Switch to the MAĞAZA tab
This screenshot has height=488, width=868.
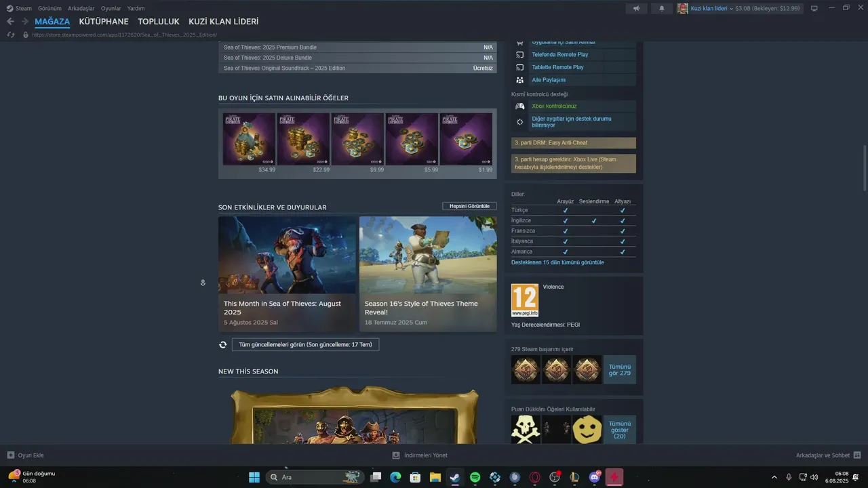52,22
